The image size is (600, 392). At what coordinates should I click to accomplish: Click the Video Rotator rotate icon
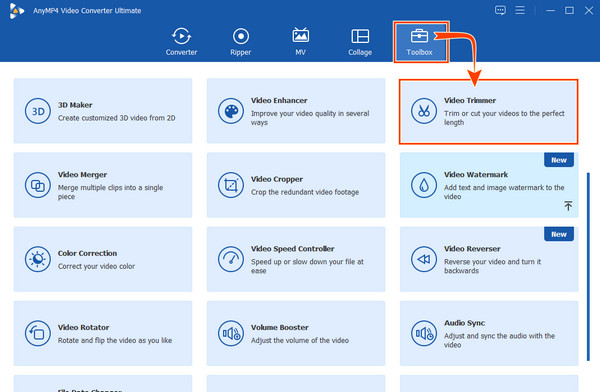(38, 333)
